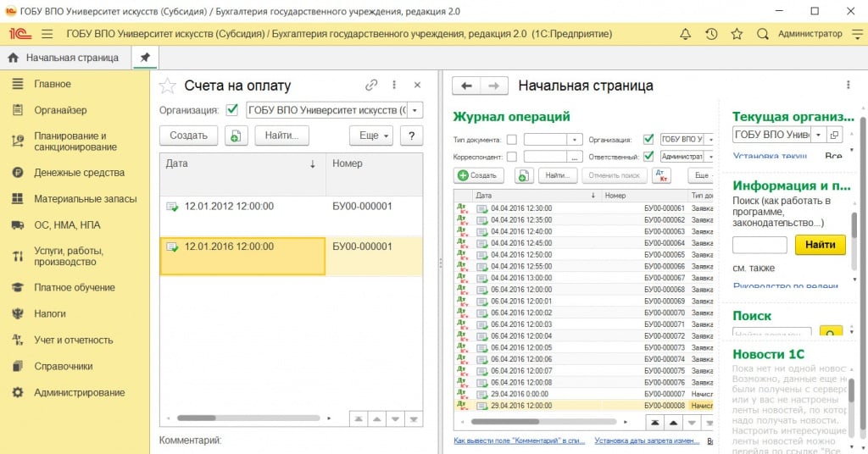Click the pin icon next to home tab
The width and height of the screenshot is (868, 454).
click(145, 58)
